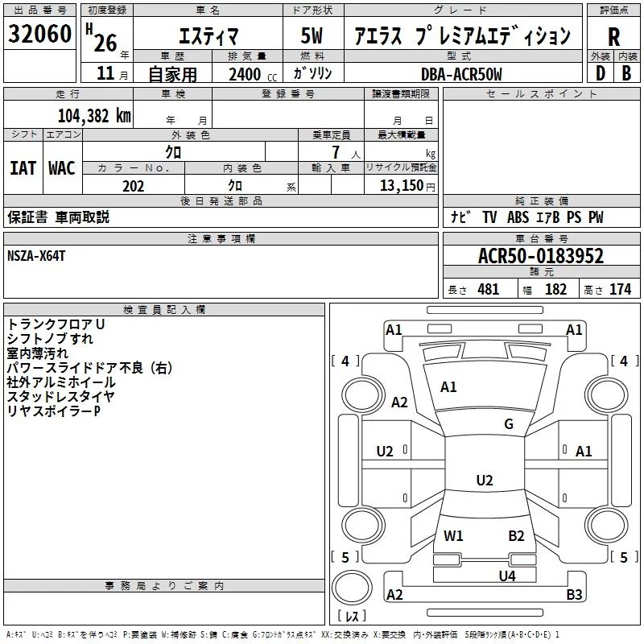Viewport: 644px width, 644px height.
Task: Click height value 174
Action: [x=620, y=289]
